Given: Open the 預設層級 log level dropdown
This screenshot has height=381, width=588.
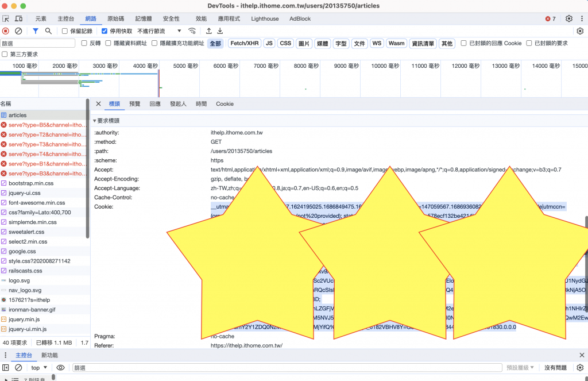Looking at the screenshot, I should [x=520, y=367].
